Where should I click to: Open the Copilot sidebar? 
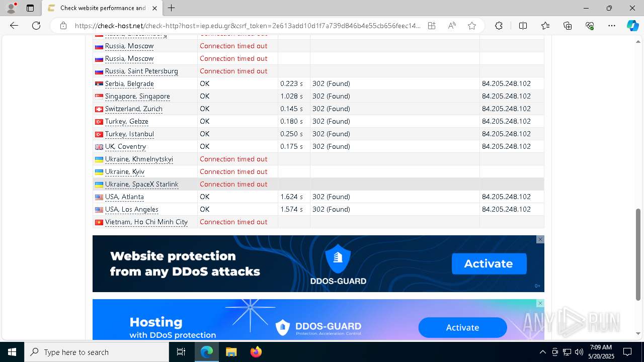point(632,26)
